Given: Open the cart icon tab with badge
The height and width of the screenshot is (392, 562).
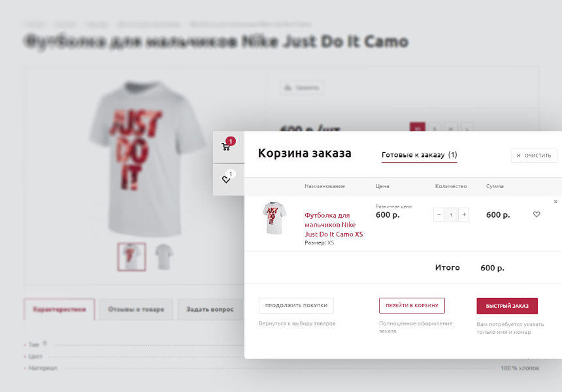Looking at the screenshot, I should 228,146.
